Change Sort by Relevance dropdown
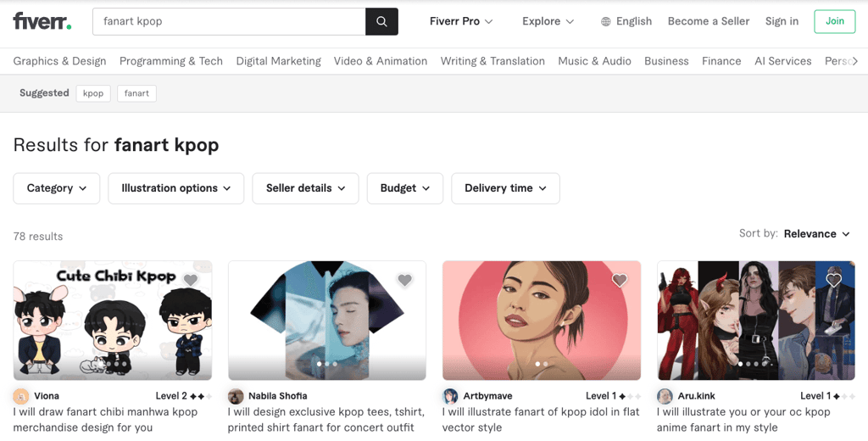Viewport: 868px width, 441px height. [816, 234]
